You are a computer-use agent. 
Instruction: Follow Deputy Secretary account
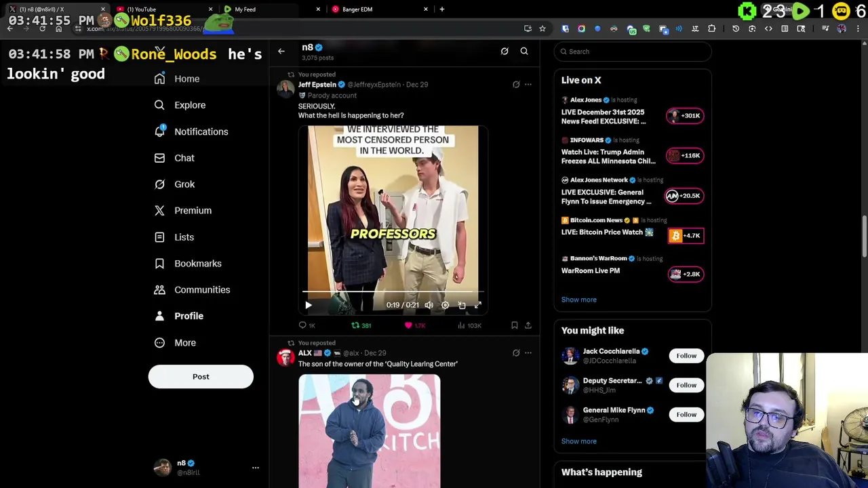tap(686, 385)
